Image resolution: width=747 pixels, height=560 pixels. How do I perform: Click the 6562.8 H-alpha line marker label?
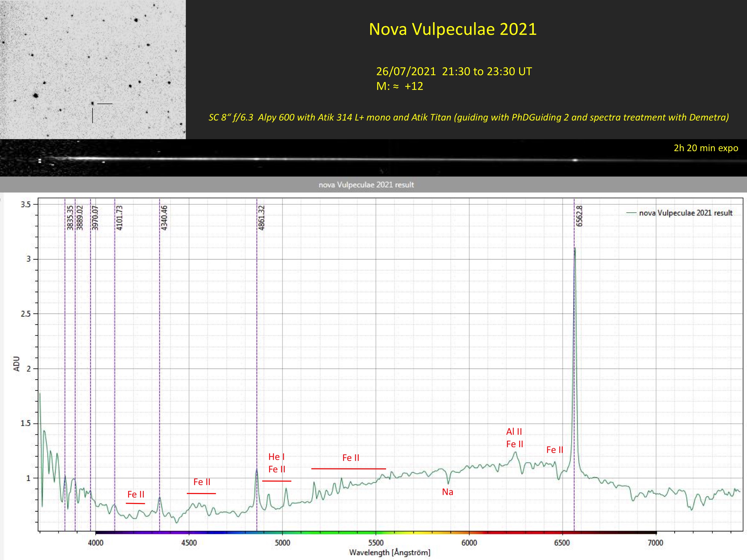[x=580, y=216]
